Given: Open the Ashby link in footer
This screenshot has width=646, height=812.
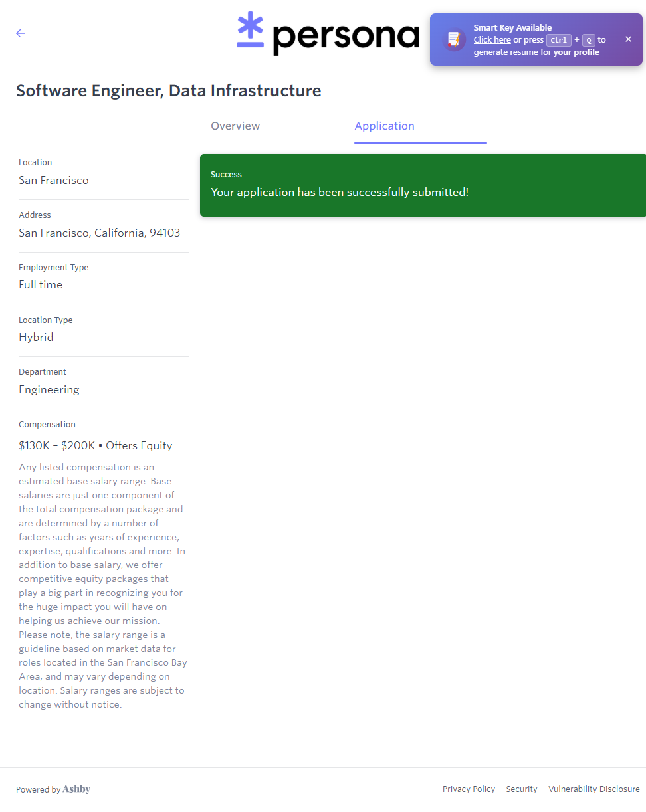Looking at the screenshot, I should pos(76,789).
